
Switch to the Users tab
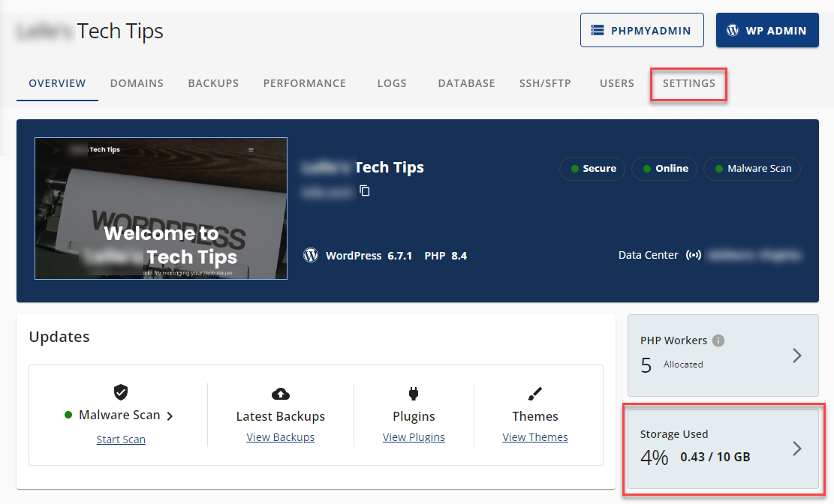click(617, 83)
